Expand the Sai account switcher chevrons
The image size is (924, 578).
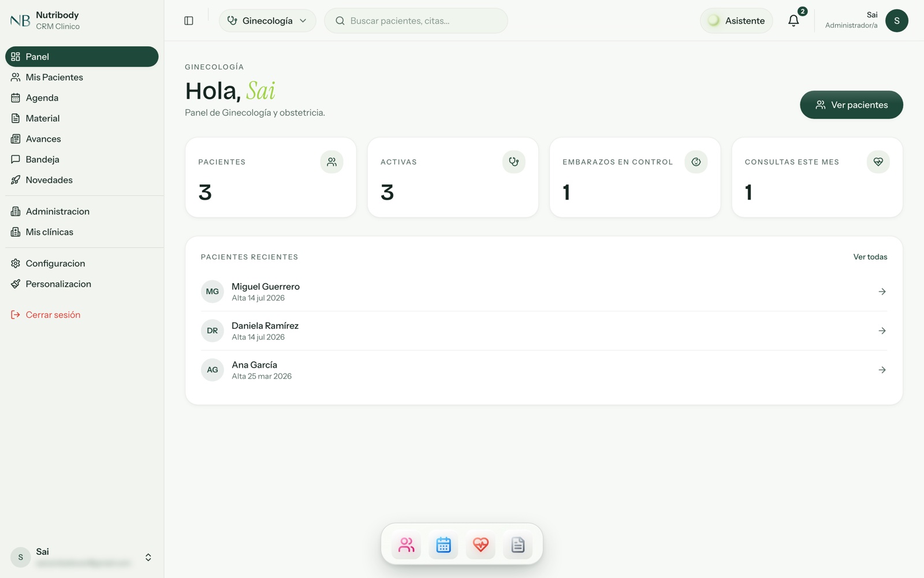coord(148,557)
